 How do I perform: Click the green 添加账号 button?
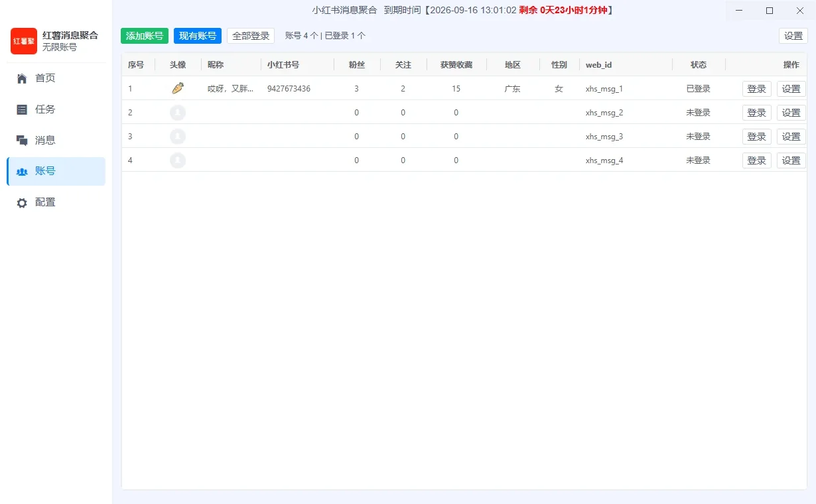[x=145, y=36]
